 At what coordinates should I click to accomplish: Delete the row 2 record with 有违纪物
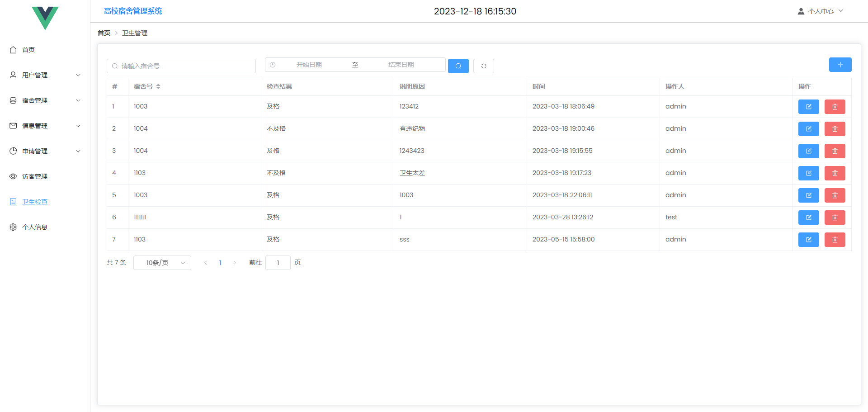click(x=835, y=129)
